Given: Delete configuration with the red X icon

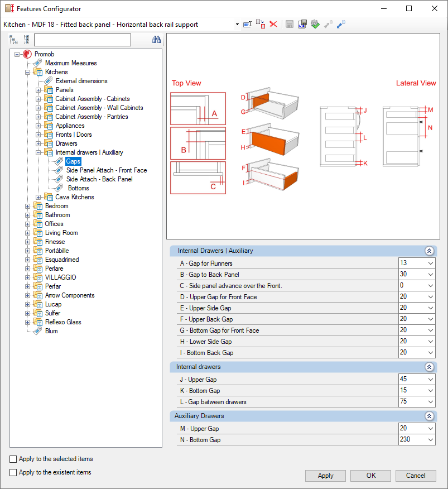Looking at the screenshot, I should [273, 25].
